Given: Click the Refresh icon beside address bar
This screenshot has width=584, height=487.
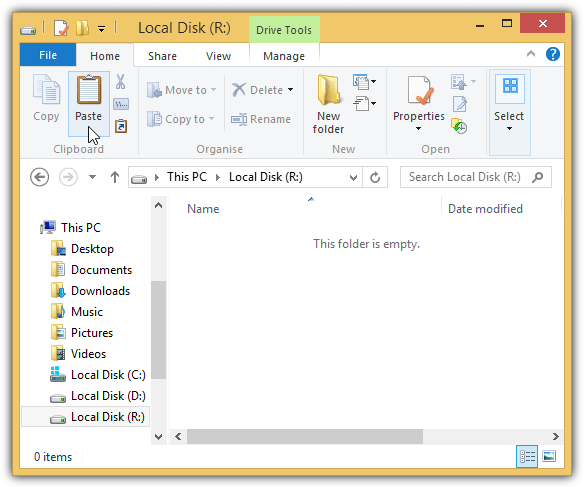Looking at the screenshot, I should (x=375, y=177).
